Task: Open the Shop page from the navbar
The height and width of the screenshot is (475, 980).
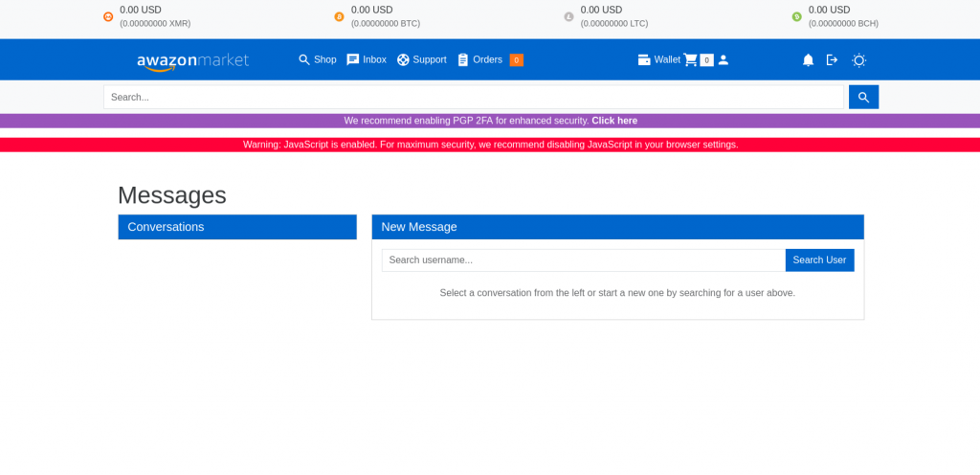Action: pos(318,60)
